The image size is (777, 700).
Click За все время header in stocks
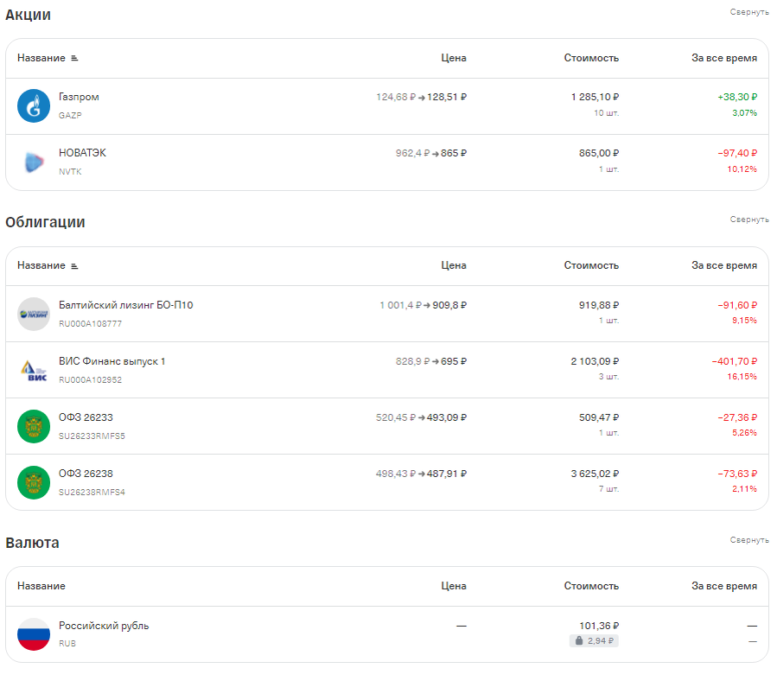(724, 58)
